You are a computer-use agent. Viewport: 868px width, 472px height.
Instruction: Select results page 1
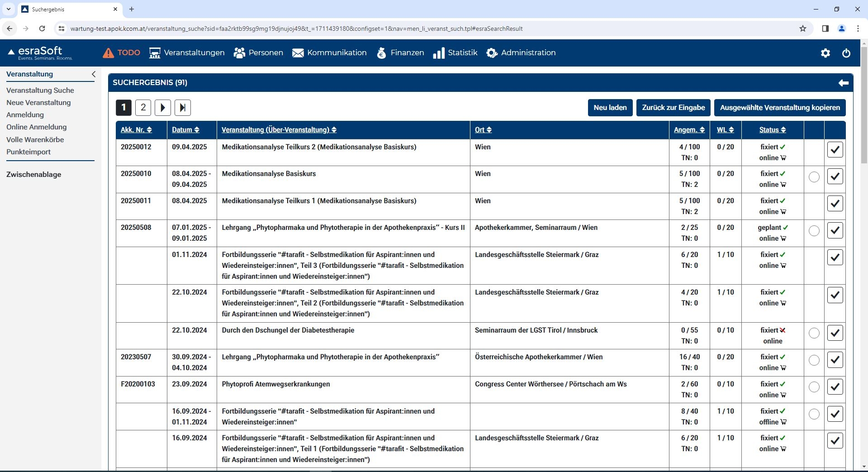point(123,108)
